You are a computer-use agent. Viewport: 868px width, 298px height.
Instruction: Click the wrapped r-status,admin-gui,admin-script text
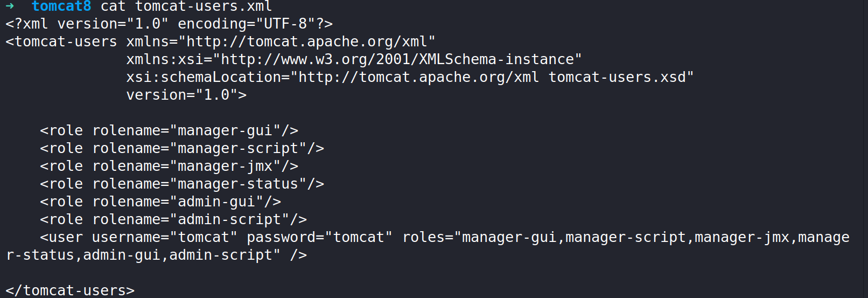(143, 255)
